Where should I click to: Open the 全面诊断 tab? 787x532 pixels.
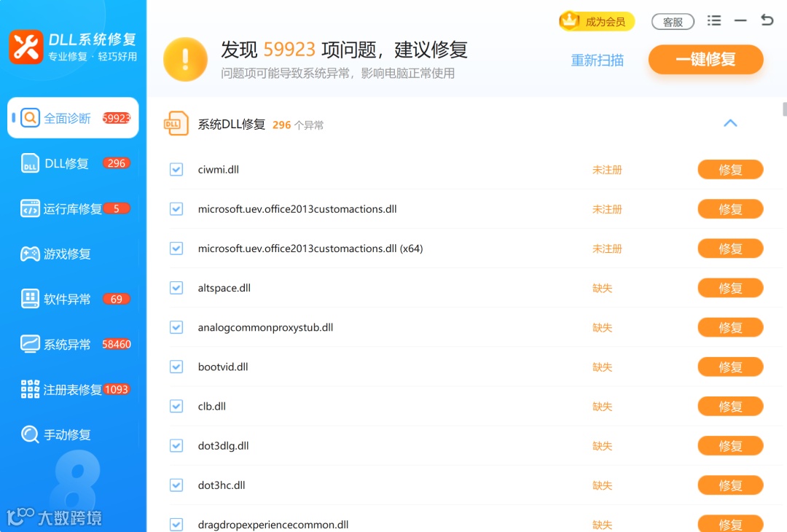[73, 117]
